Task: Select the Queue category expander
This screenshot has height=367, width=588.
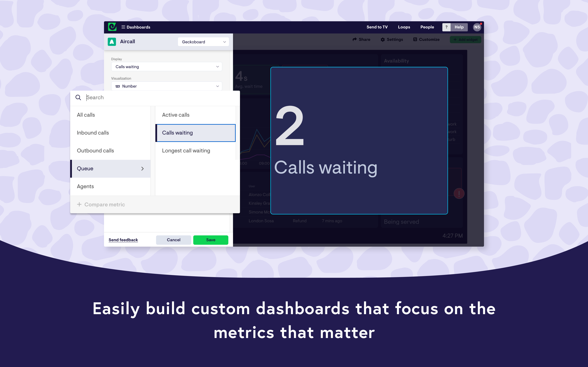Action: (x=144, y=168)
